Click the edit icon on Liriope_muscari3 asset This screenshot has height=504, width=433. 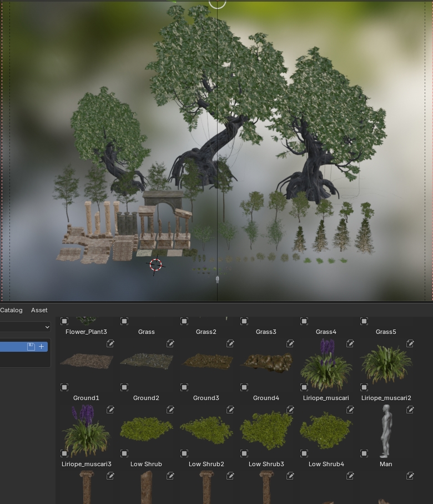(x=110, y=410)
